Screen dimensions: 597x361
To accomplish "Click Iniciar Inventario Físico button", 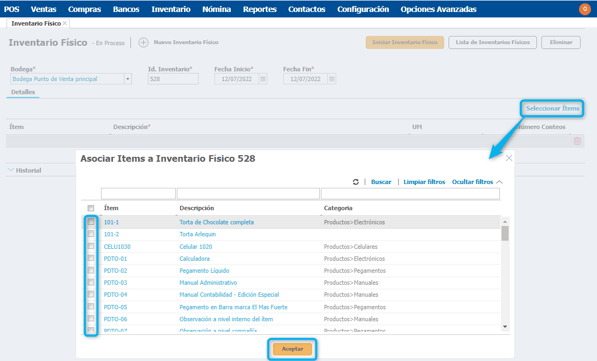I will [x=405, y=42].
